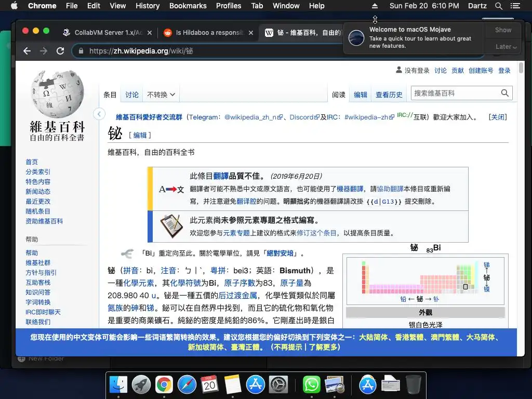Screen dimensions: 532x399
Task: Click the 后过渡金属 link in article
Action: pos(237,296)
